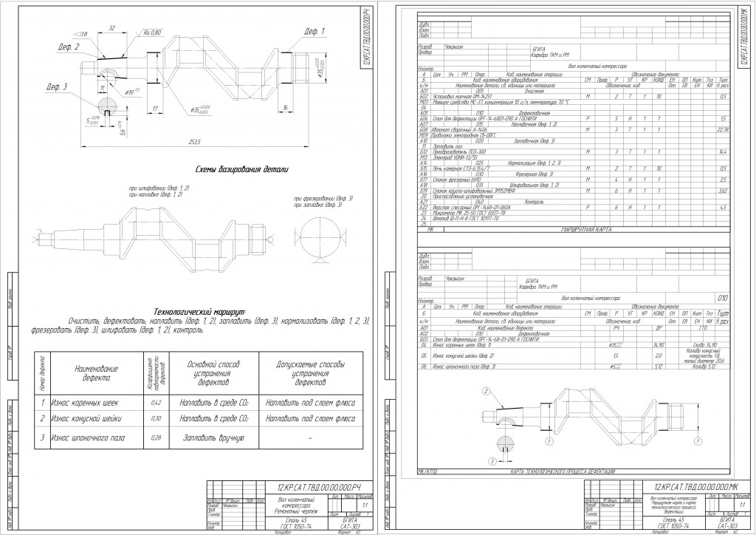This screenshot has height=535, width=756.
Task: Click balloon number 3 on the defect sketch
Action: coord(492,461)
